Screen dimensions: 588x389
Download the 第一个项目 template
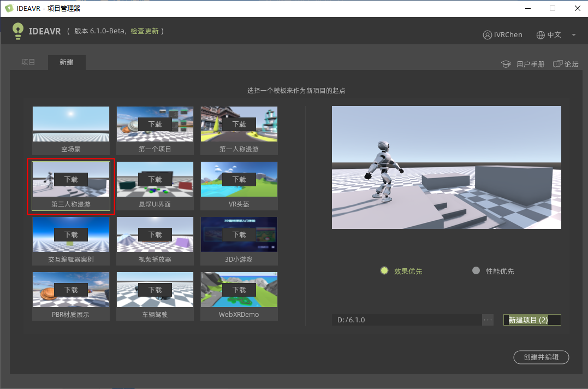(155, 124)
